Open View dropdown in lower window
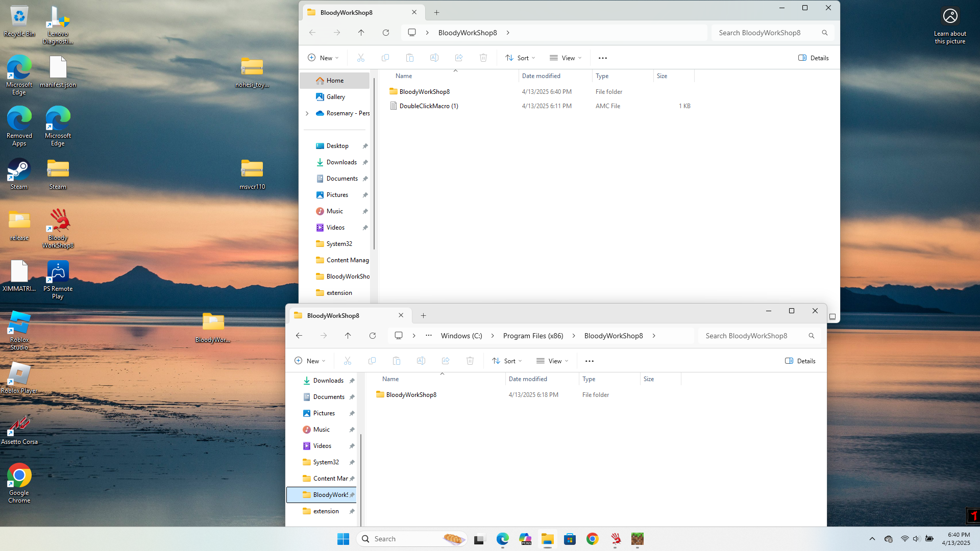980x551 pixels. click(552, 361)
